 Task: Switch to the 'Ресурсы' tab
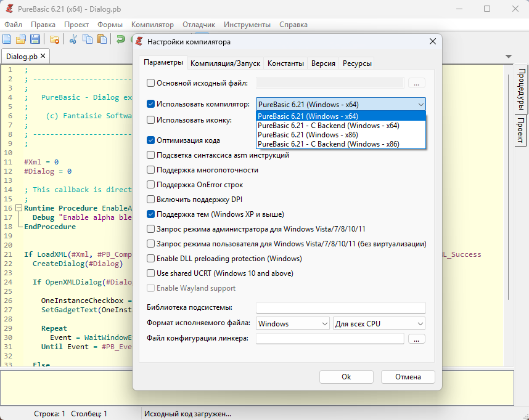(x=357, y=63)
